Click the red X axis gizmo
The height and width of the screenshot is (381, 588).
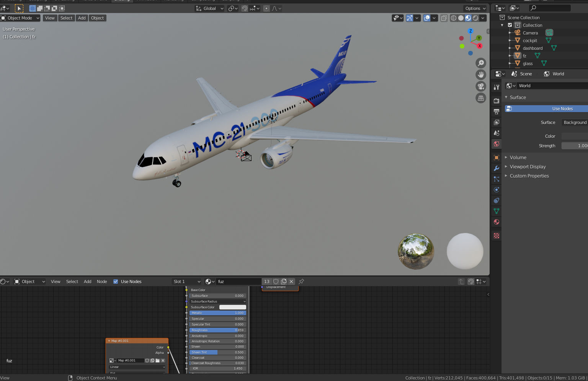pyautogui.click(x=479, y=46)
